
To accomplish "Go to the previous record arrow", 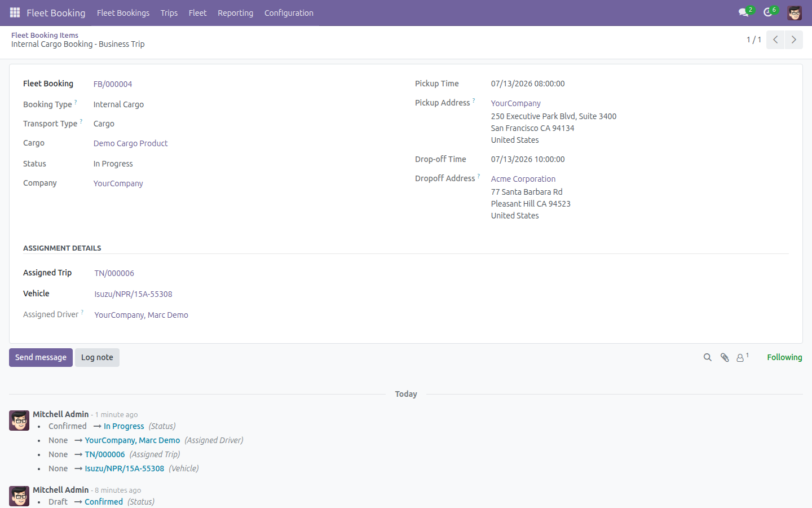I will [x=775, y=40].
